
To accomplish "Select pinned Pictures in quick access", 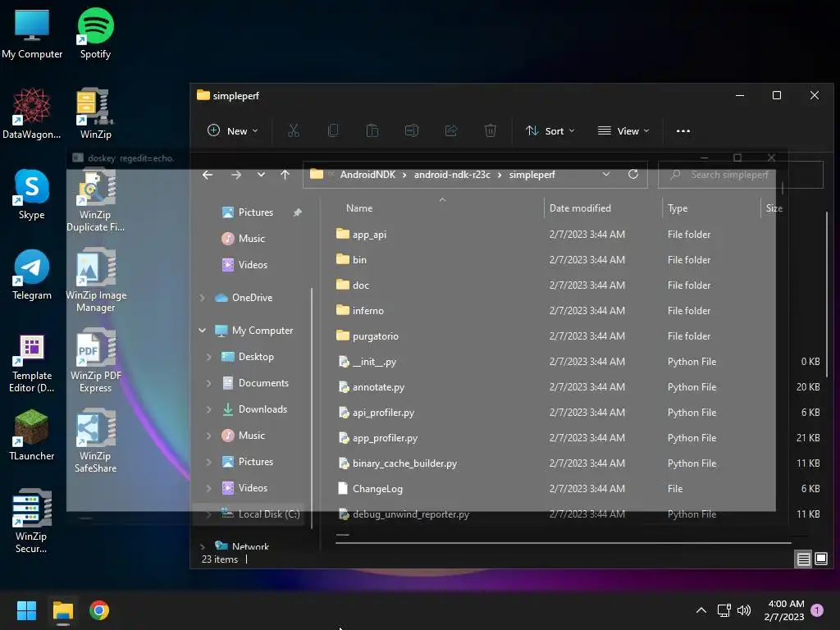I will click(x=256, y=212).
